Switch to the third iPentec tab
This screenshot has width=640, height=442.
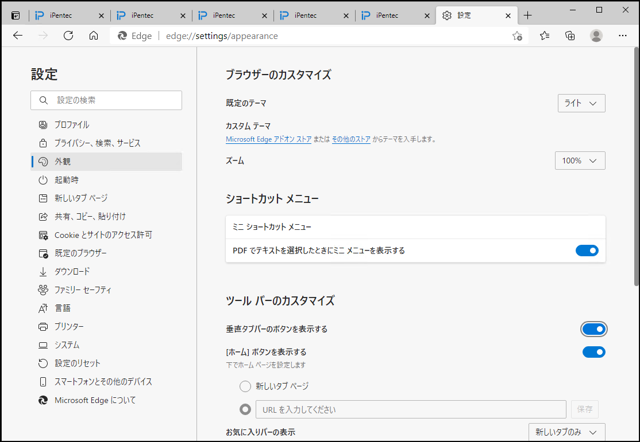tap(232, 16)
